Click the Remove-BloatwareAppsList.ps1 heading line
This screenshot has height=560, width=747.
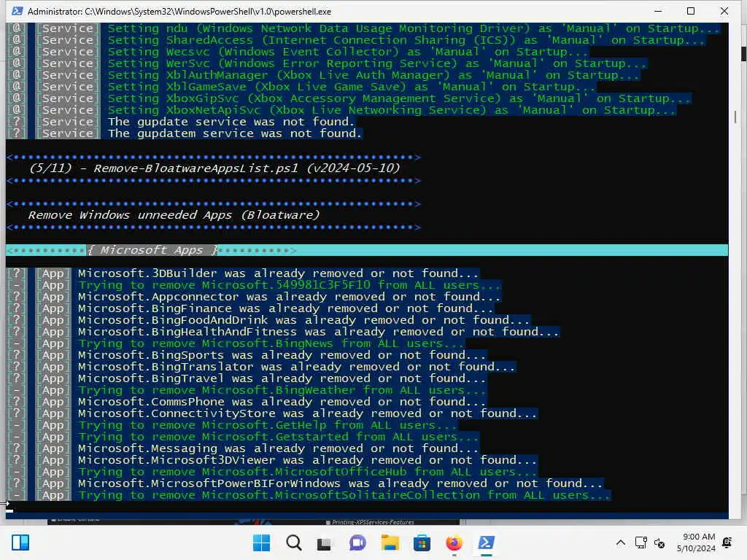214,168
